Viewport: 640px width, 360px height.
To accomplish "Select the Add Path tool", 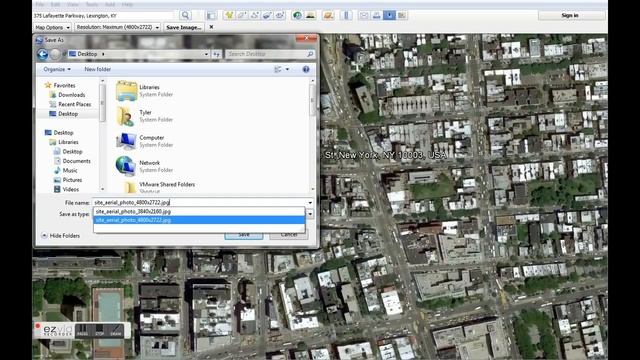I will (x=254, y=16).
